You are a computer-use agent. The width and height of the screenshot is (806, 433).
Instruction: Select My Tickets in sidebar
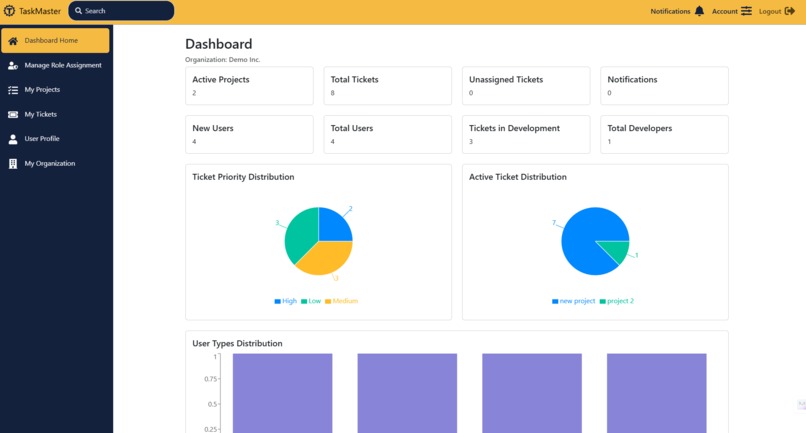click(x=41, y=114)
